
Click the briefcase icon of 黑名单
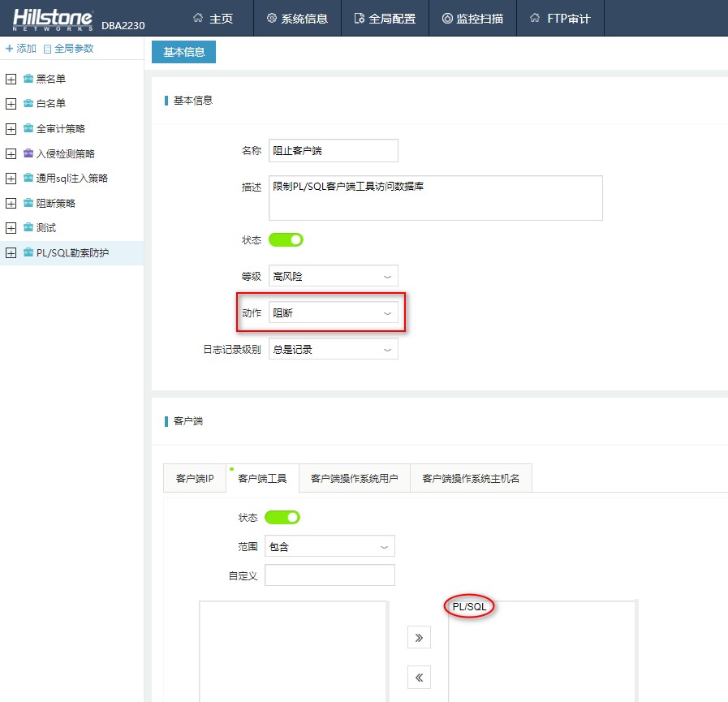(28, 79)
